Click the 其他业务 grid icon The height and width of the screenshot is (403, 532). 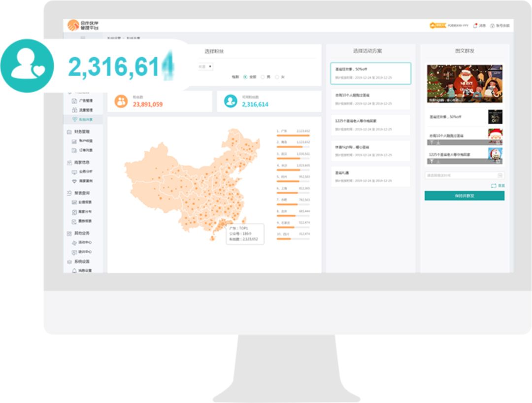point(69,234)
